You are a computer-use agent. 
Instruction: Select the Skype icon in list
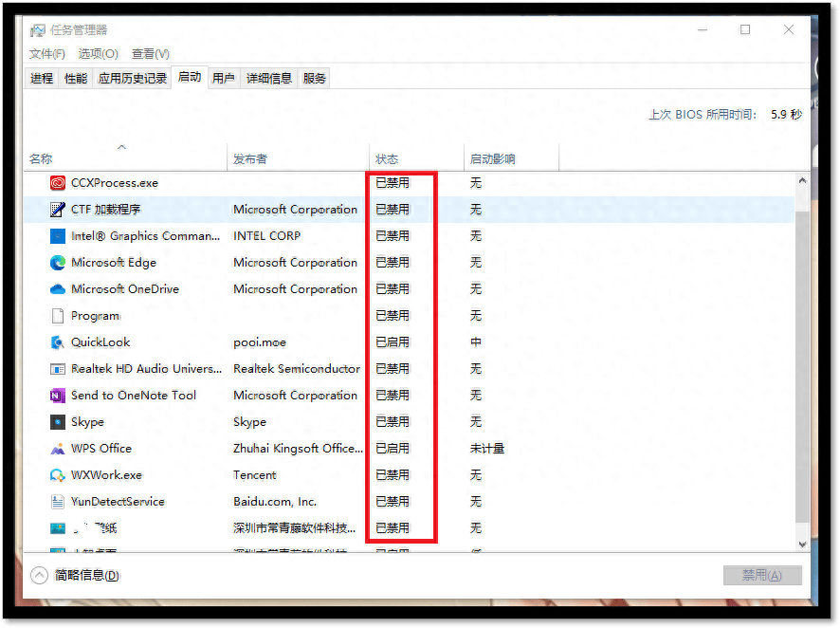pyautogui.click(x=57, y=422)
